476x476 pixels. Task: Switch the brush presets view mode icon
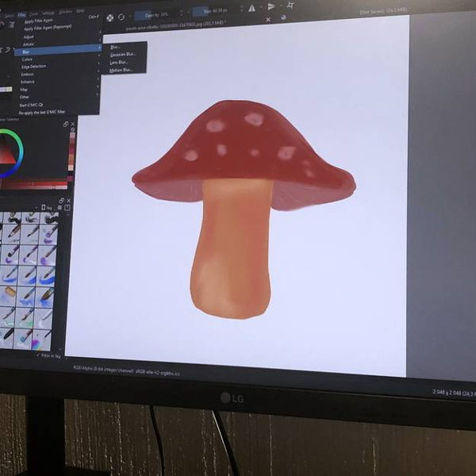pyautogui.click(x=59, y=207)
